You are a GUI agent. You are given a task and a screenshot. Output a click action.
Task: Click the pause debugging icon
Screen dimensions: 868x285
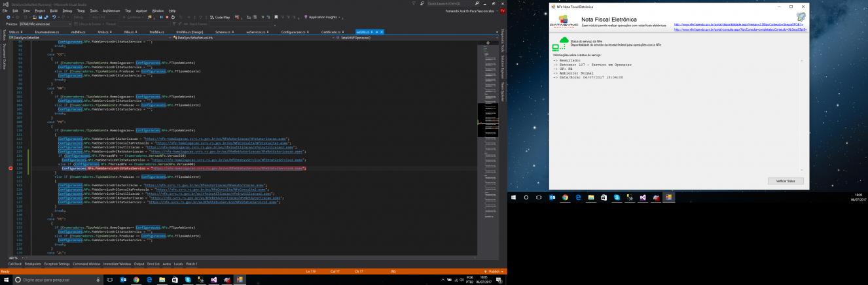click(161, 17)
